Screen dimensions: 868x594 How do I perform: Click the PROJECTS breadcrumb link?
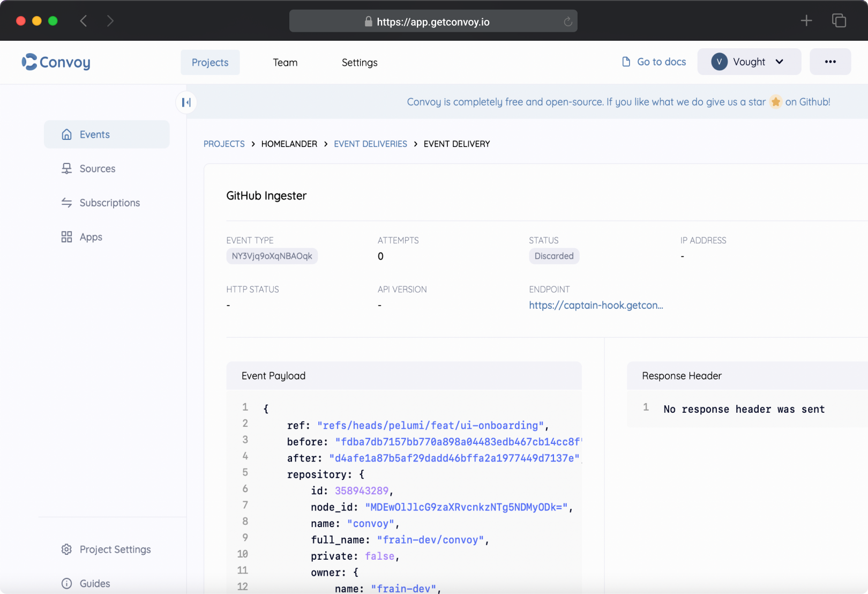224,144
